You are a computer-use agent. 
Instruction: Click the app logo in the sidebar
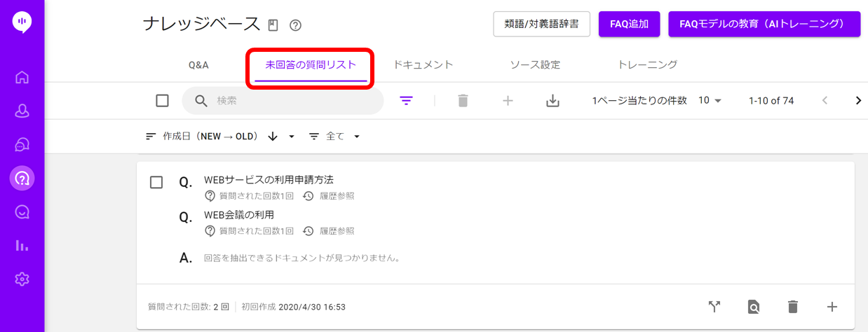[22, 22]
